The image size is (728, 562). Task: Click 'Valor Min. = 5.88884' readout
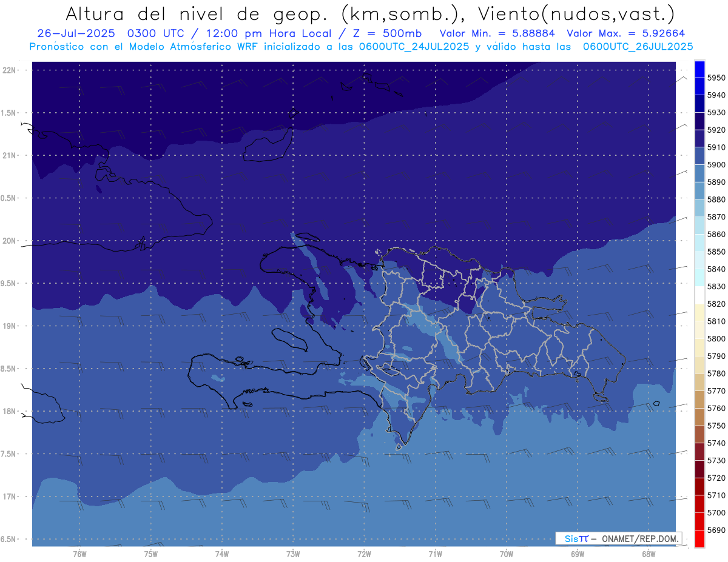(497, 33)
